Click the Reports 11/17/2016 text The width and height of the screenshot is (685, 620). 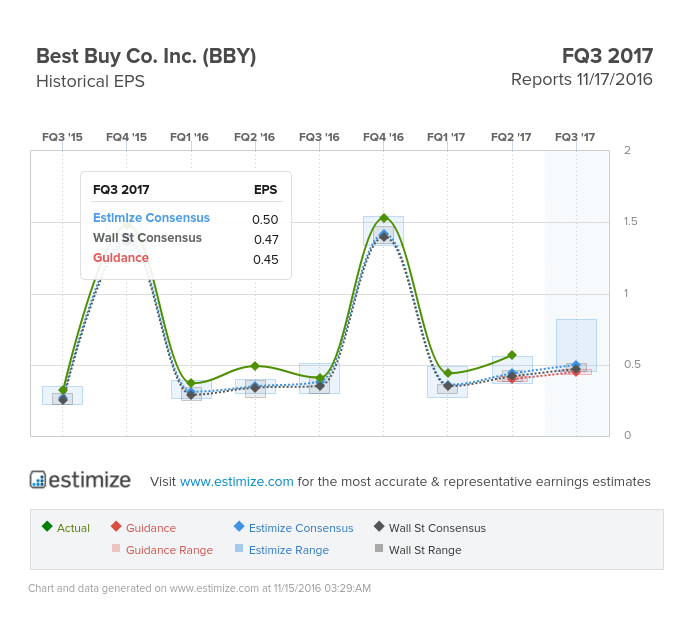[582, 80]
